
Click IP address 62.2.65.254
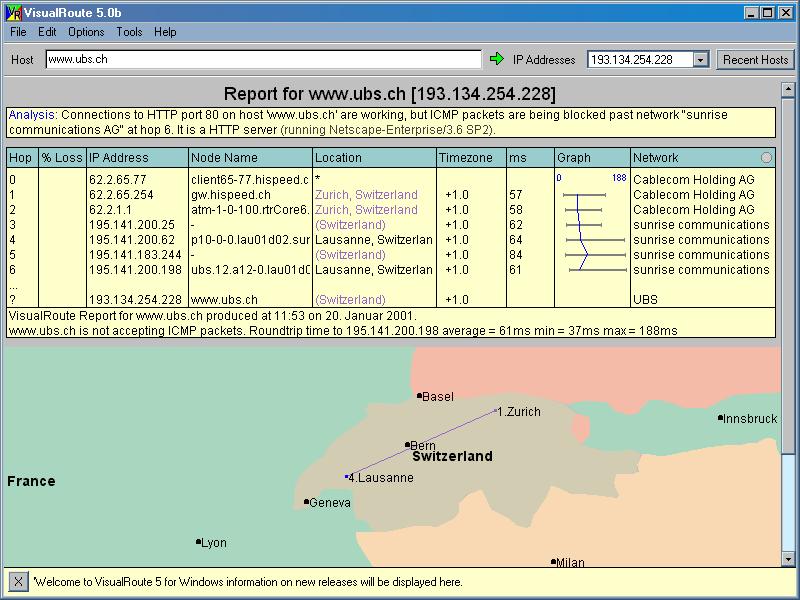(121, 195)
